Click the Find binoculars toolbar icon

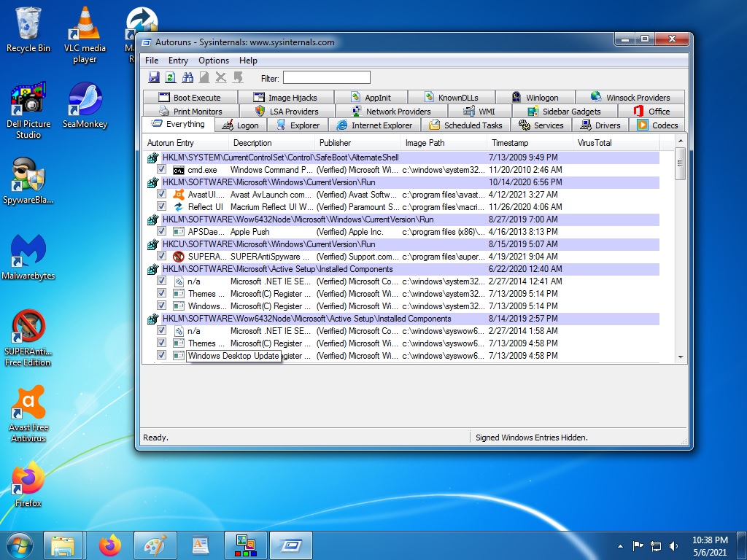pos(187,77)
